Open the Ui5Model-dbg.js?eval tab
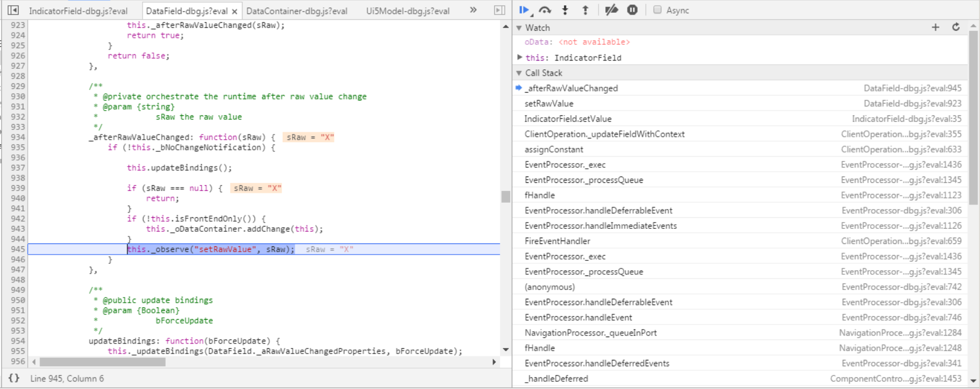 (x=408, y=11)
